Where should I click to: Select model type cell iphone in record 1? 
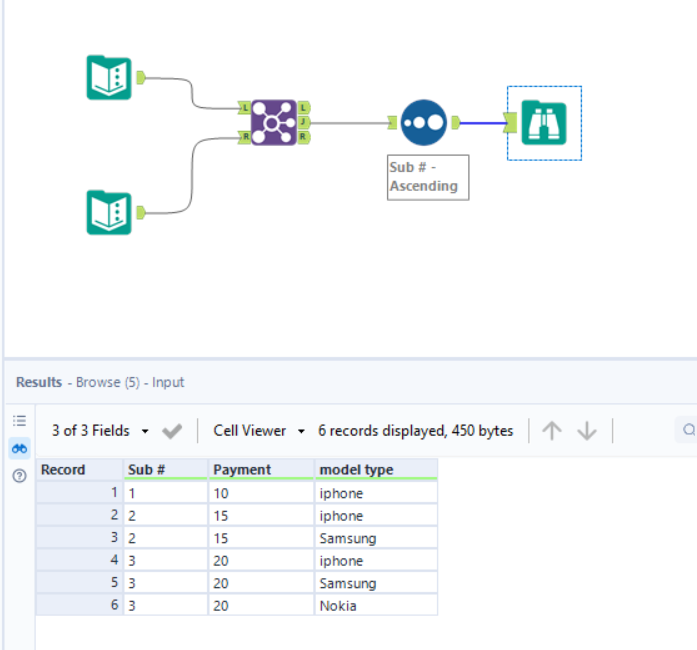click(376, 493)
